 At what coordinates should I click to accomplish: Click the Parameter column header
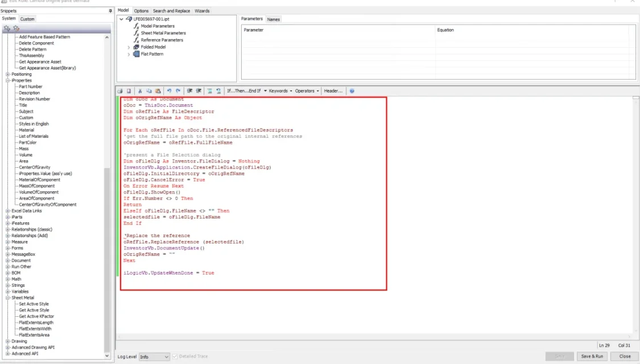pos(338,30)
